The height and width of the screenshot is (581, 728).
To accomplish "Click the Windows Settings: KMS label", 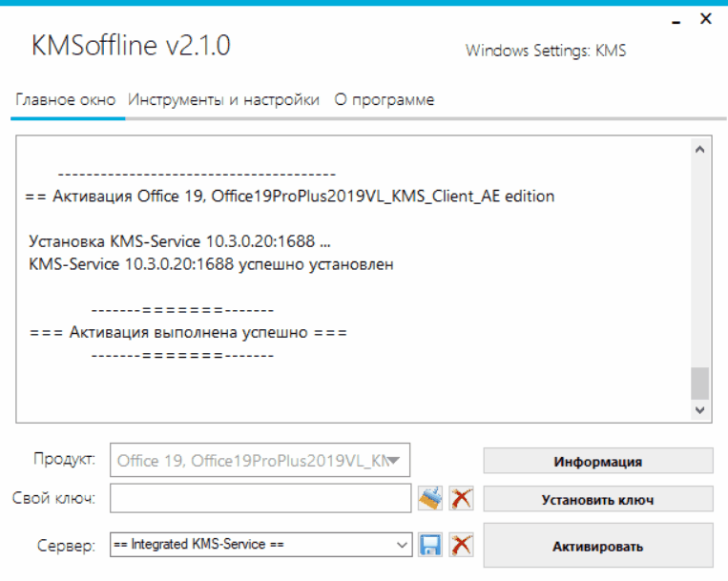I will 545,51.
